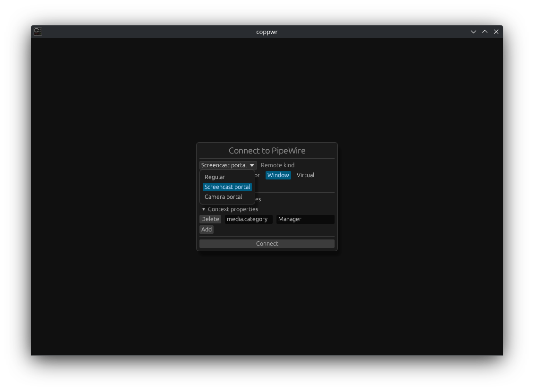Screen dimensions: 534x392
Task: Toggle the Virtual source type
Action: 305,175
